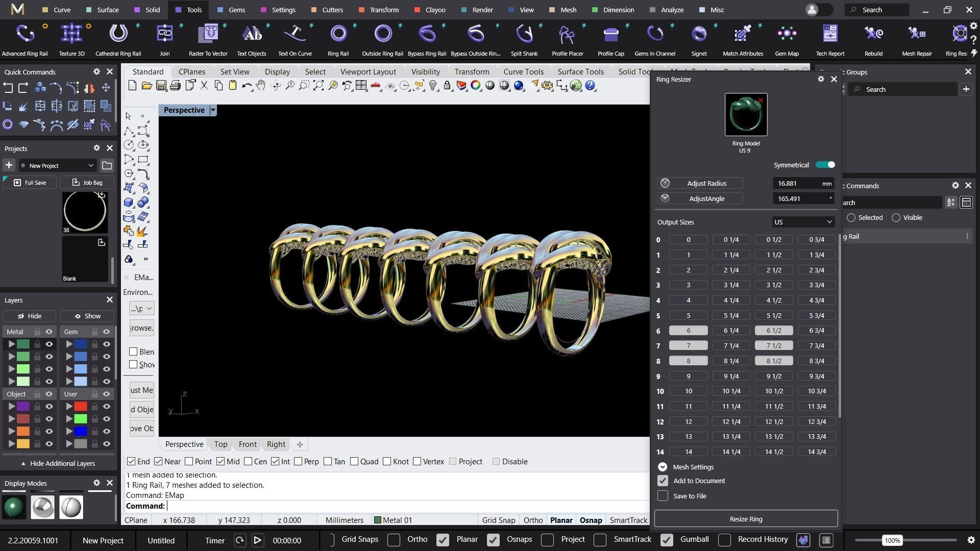Click the Command input line

click(386, 506)
